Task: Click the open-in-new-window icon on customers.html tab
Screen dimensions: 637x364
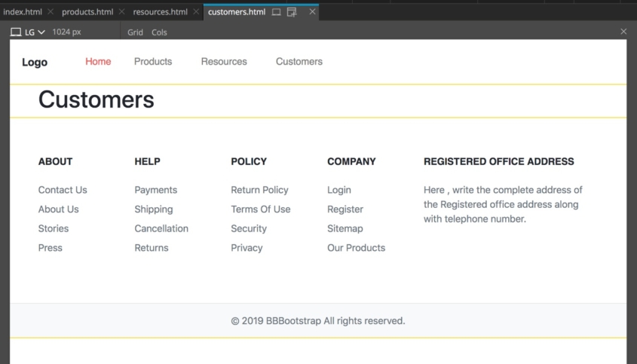Action: [292, 12]
